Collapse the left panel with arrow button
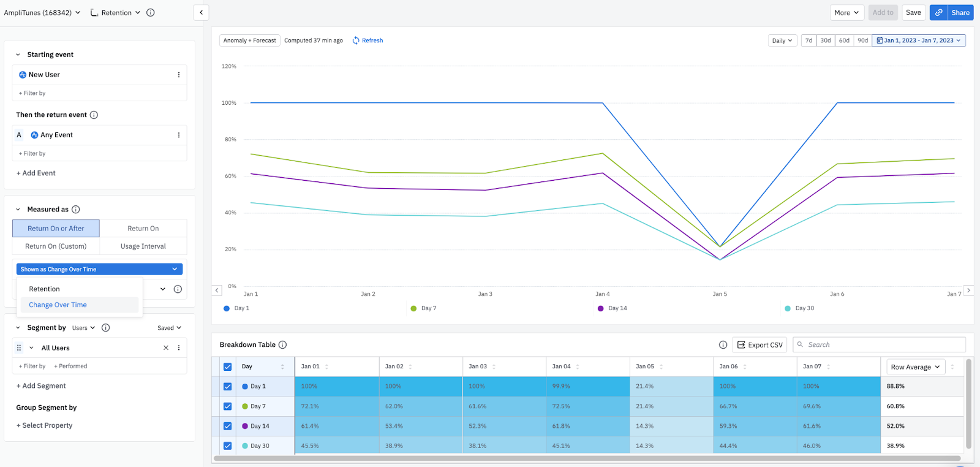This screenshot has width=980, height=467. pos(201,12)
